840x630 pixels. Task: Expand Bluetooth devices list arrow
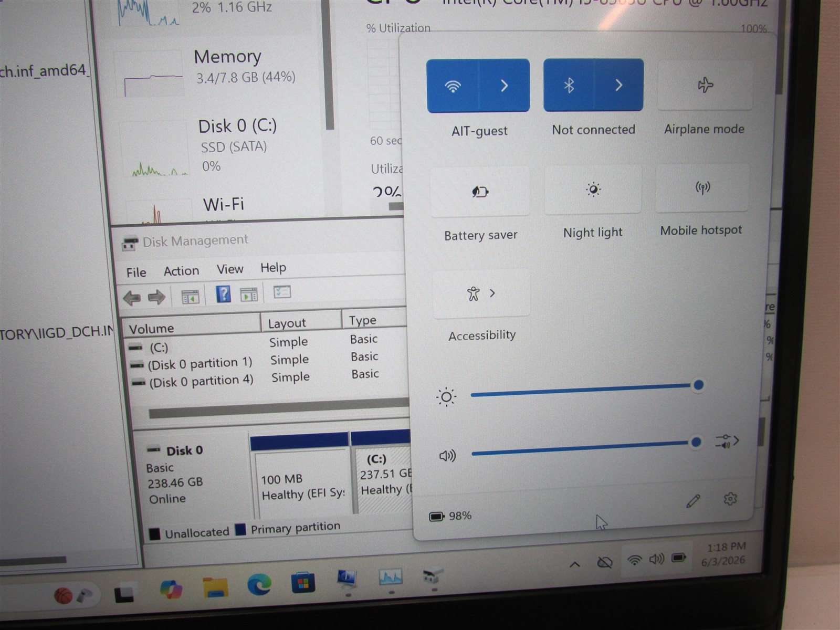point(618,85)
